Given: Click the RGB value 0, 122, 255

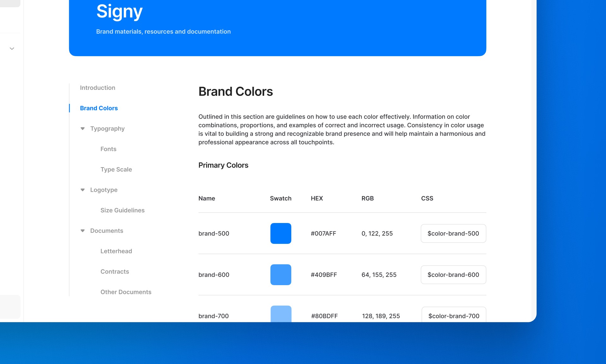Looking at the screenshot, I should coord(377,233).
